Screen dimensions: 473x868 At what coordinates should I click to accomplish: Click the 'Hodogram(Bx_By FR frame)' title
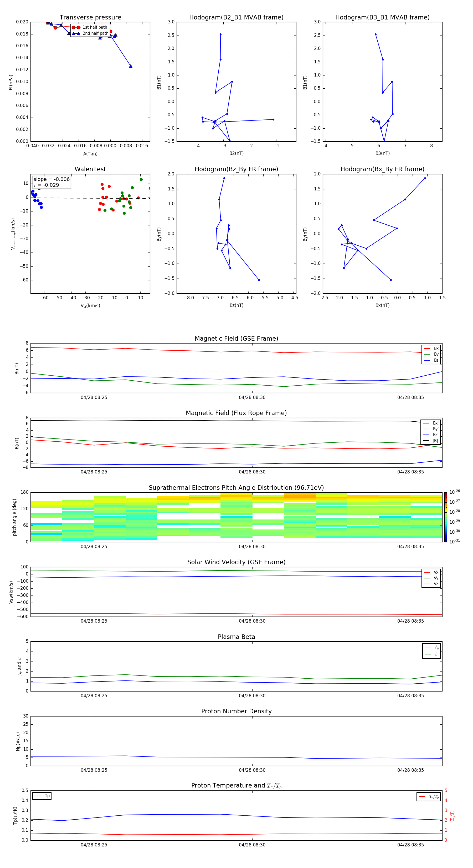click(x=382, y=169)
